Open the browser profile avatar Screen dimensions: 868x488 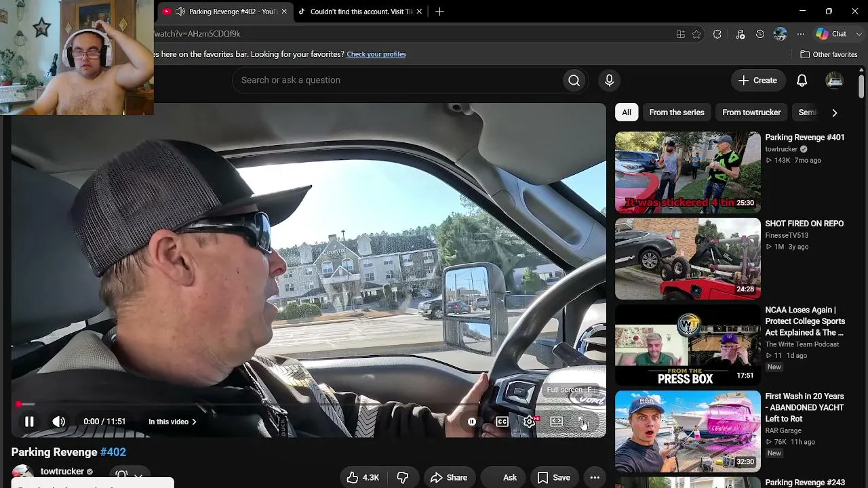coord(781,34)
